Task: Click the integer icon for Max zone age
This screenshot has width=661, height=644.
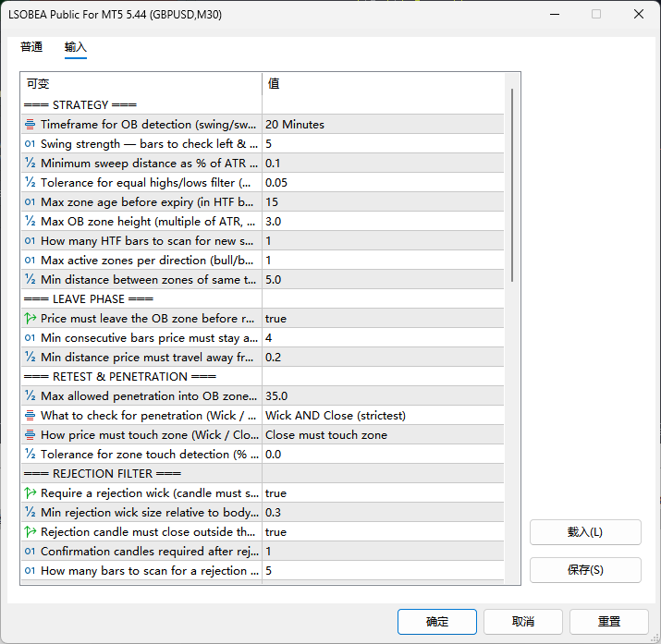Action: [30, 202]
